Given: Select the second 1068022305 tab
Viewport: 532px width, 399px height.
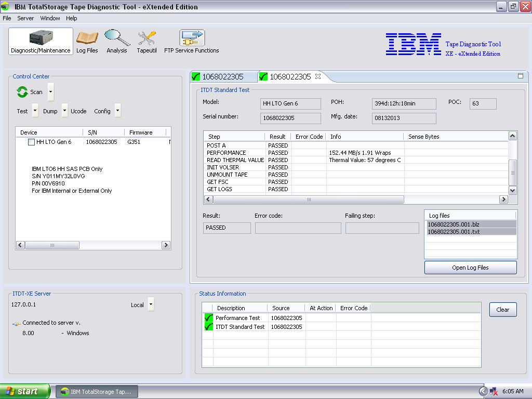Looking at the screenshot, I should click(290, 77).
